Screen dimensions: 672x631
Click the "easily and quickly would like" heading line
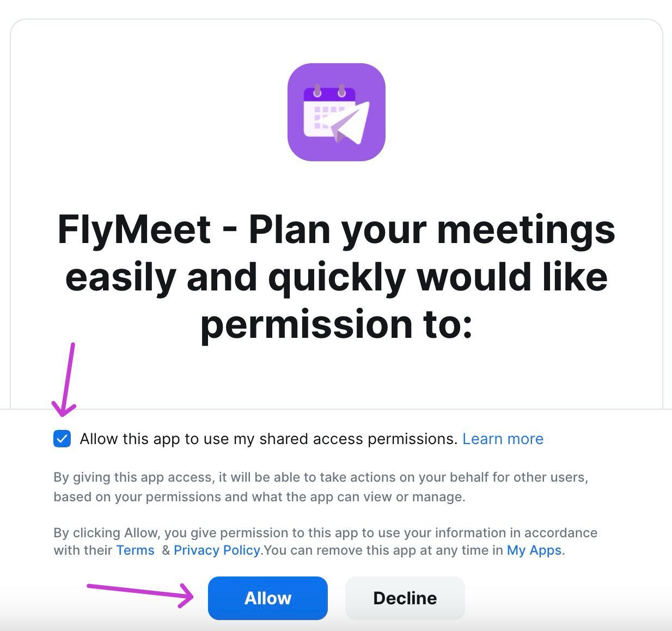tap(336, 277)
